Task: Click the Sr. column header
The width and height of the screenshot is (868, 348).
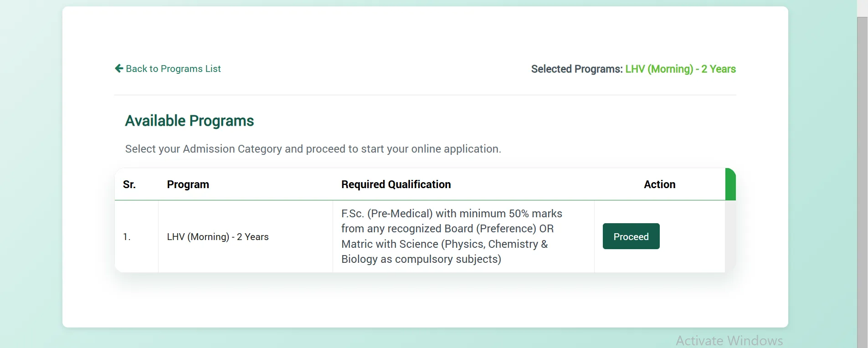Action: coord(129,184)
